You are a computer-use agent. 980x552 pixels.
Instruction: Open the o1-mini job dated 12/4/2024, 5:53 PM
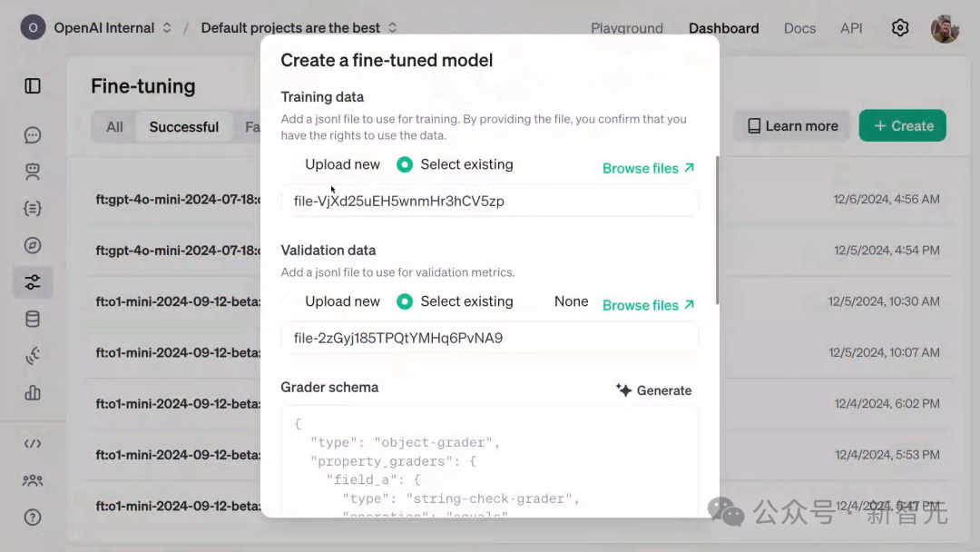(x=517, y=455)
